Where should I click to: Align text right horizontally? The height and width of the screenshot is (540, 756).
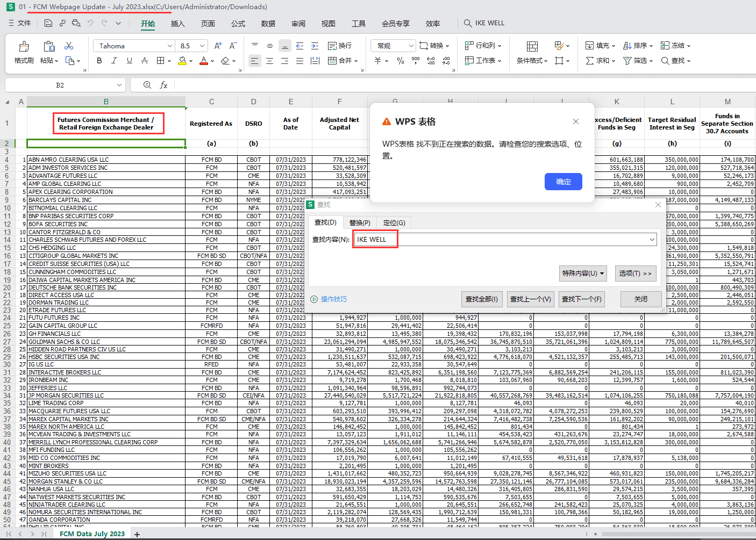(285, 61)
